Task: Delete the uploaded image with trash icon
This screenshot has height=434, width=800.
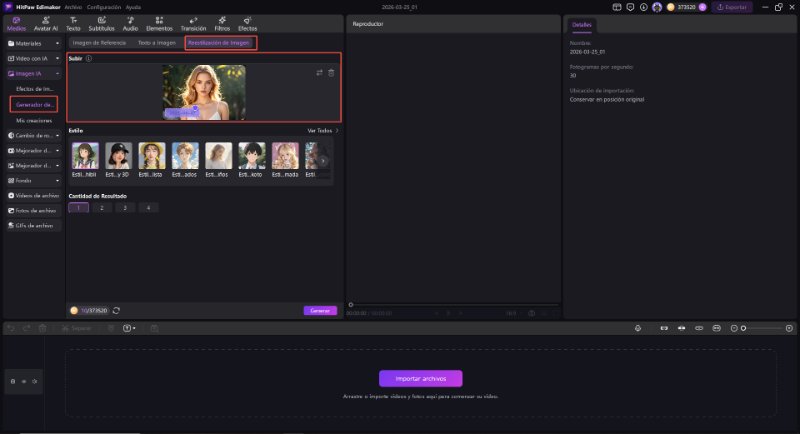Action: (x=332, y=73)
